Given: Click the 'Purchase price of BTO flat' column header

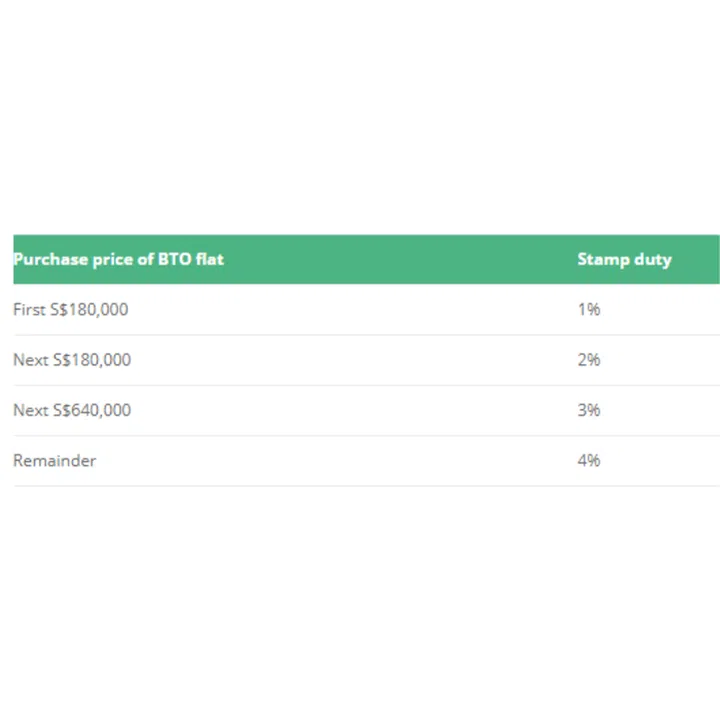Looking at the screenshot, I should (x=118, y=259).
